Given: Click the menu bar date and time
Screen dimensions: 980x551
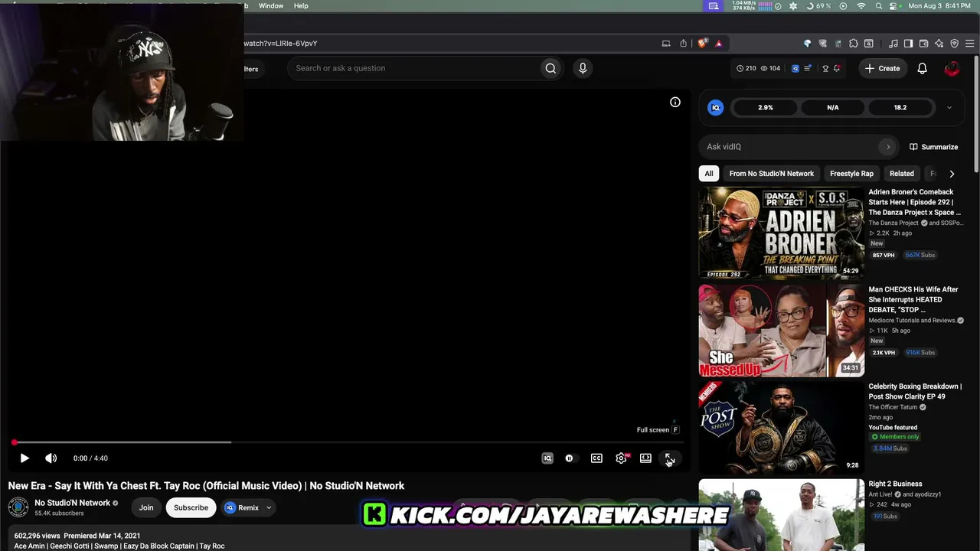Looking at the screenshot, I should pyautogui.click(x=939, y=6).
